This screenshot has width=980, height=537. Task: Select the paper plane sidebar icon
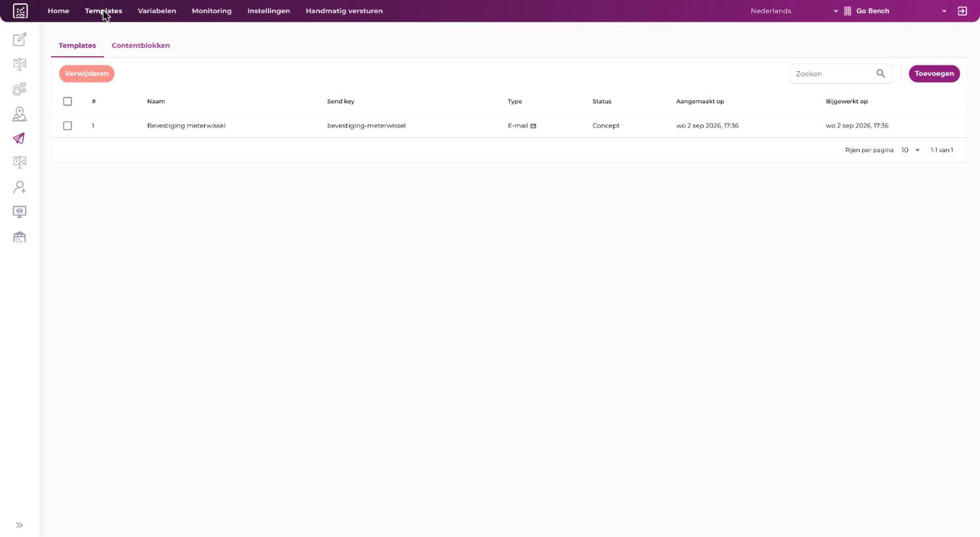pos(19,138)
